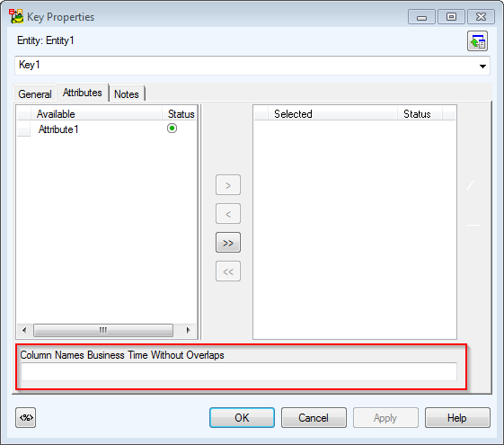Switch to the General tab
The image size is (504, 445).
pos(35,94)
